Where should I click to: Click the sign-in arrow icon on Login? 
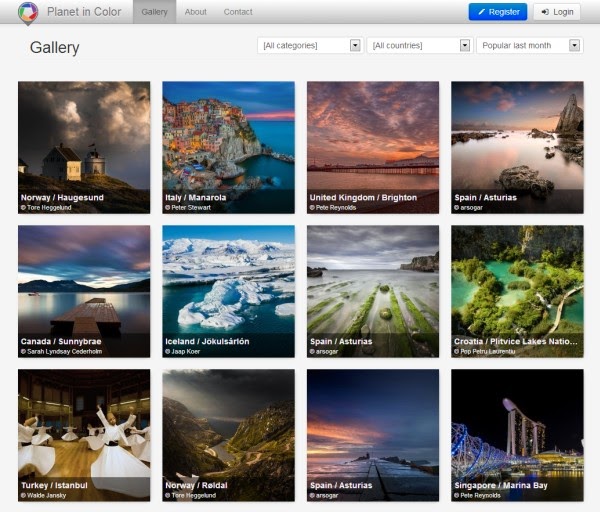click(x=545, y=12)
